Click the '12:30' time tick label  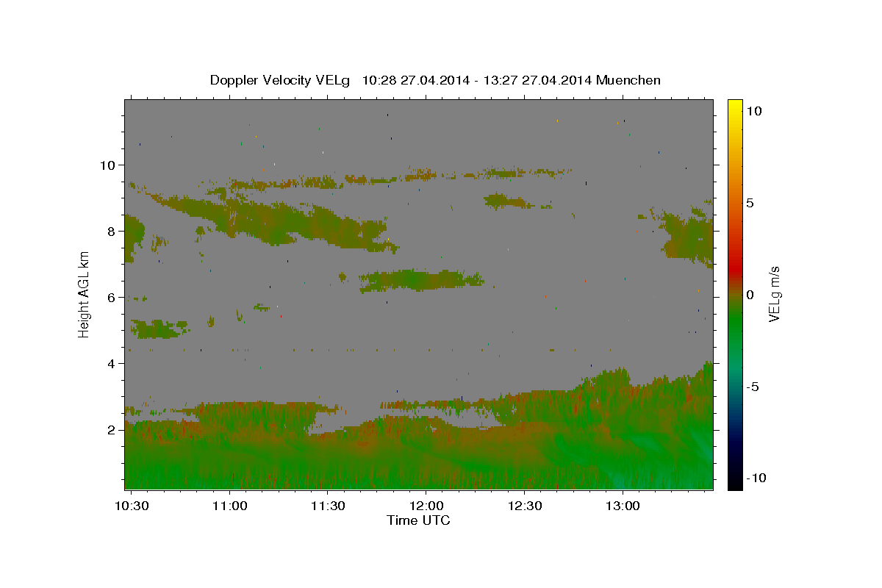tap(525, 506)
